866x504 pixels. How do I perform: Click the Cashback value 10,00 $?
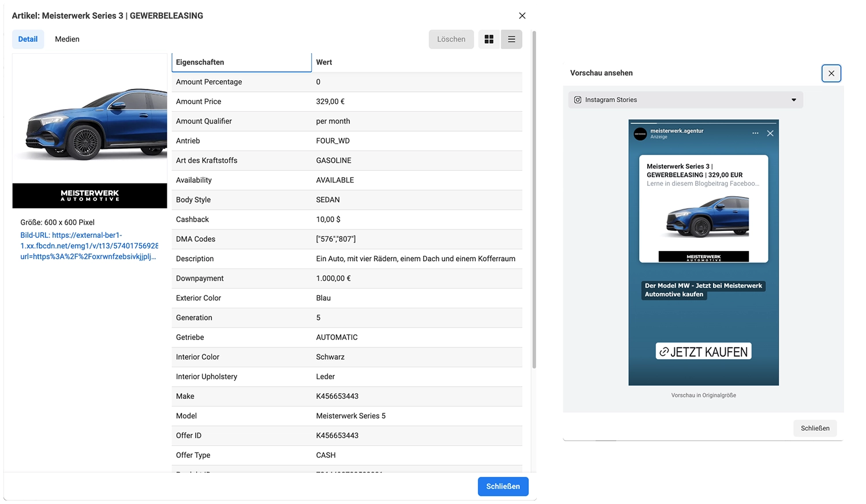tap(328, 219)
